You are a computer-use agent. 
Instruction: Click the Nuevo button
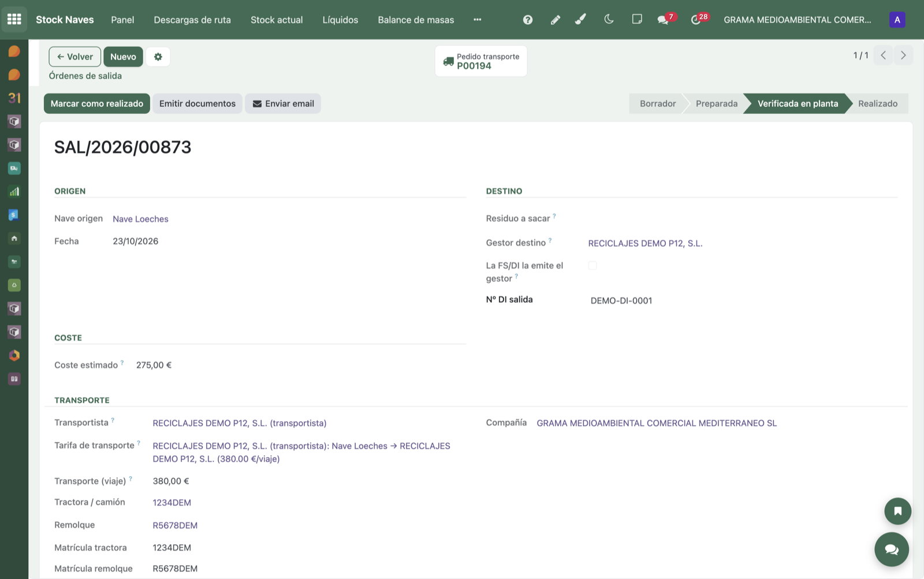(123, 57)
